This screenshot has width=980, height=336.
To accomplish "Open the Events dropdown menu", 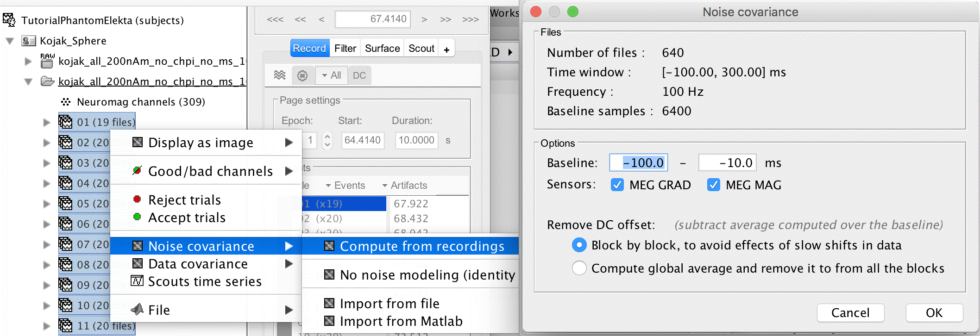I will coord(346,186).
